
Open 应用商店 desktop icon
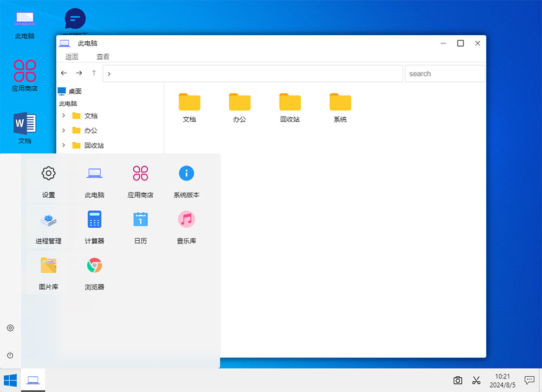click(24, 76)
